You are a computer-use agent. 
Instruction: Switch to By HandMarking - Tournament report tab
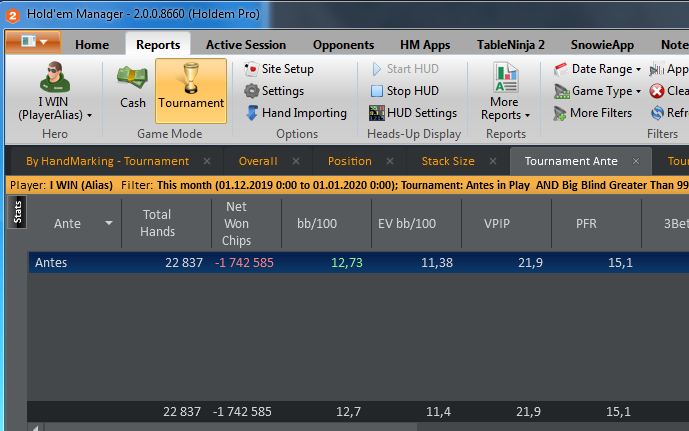click(107, 161)
